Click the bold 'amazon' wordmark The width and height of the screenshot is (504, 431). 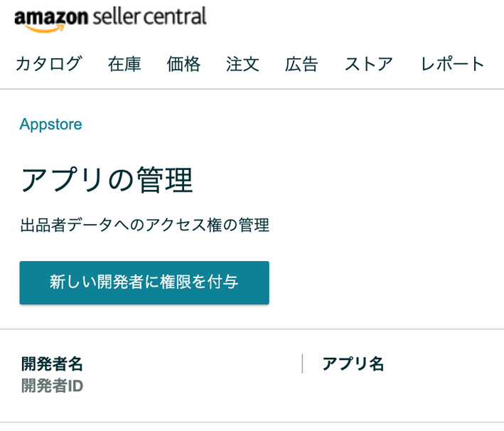click(51, 17)
